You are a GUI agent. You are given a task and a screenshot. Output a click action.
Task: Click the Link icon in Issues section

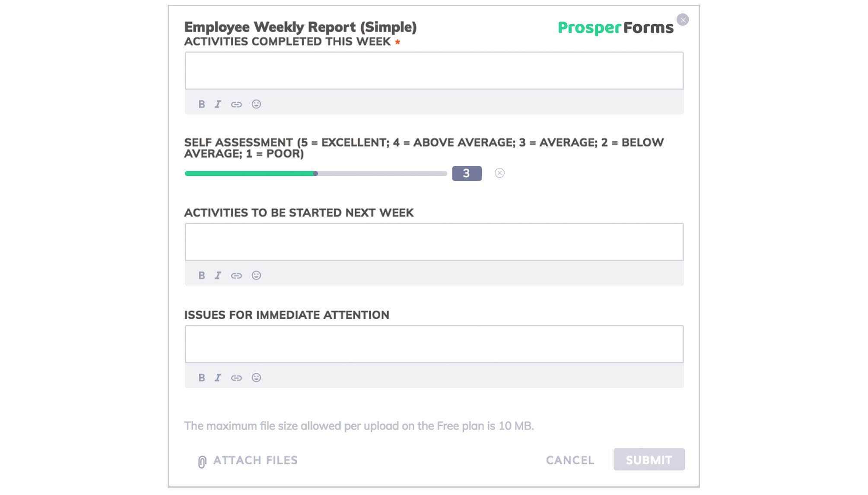point(236,377)
